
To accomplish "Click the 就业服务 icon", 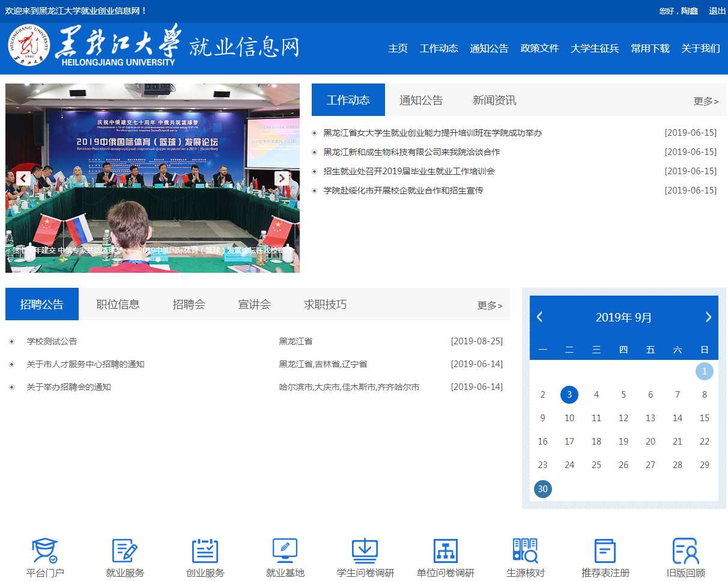I will [125, 551].
